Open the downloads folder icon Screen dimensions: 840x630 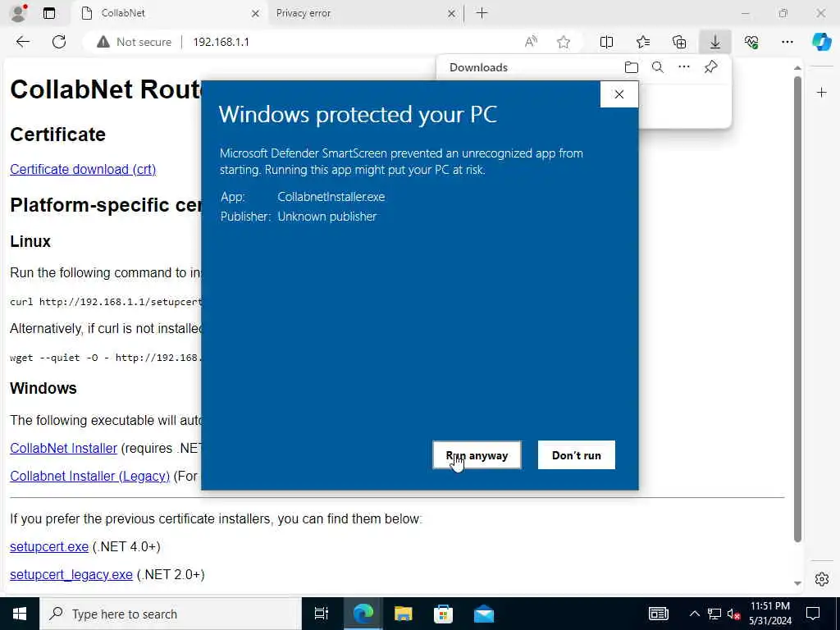tap(632, 67)
